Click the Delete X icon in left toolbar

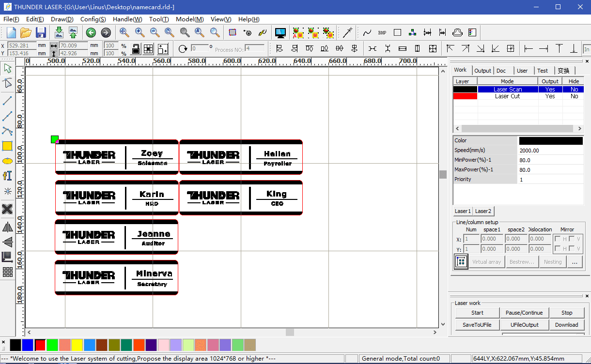click(7, 209)
